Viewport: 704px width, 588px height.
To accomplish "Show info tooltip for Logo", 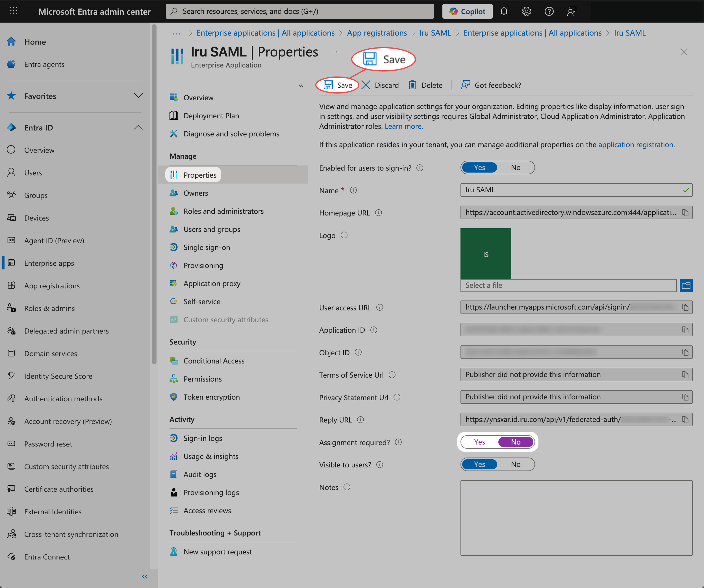I will pyautogui.click(x=344, y=235).
